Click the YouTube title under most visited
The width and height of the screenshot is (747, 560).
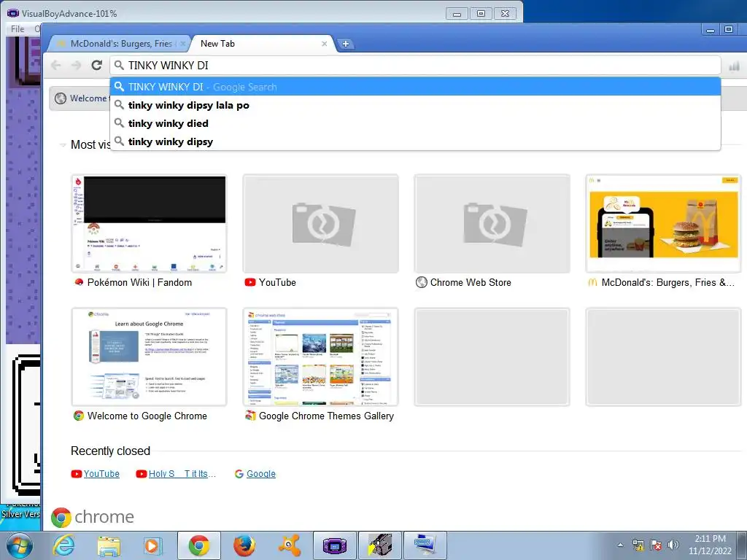point(277,282)
